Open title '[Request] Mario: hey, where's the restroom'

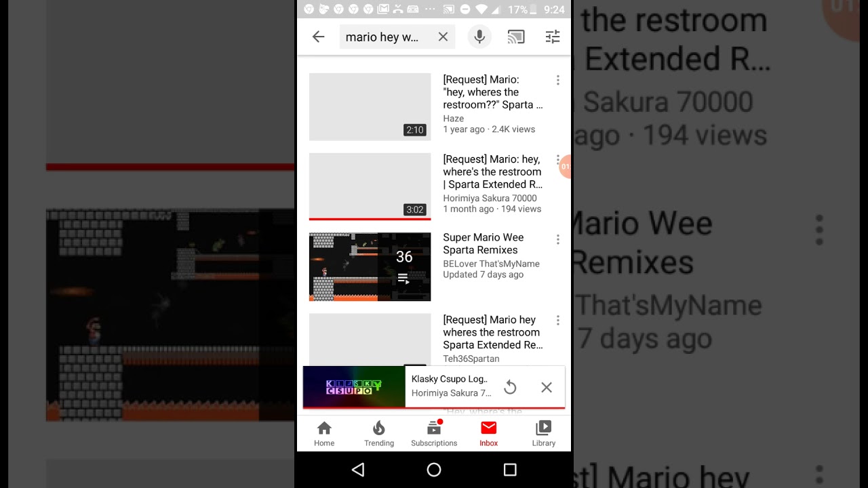(493, 171)
